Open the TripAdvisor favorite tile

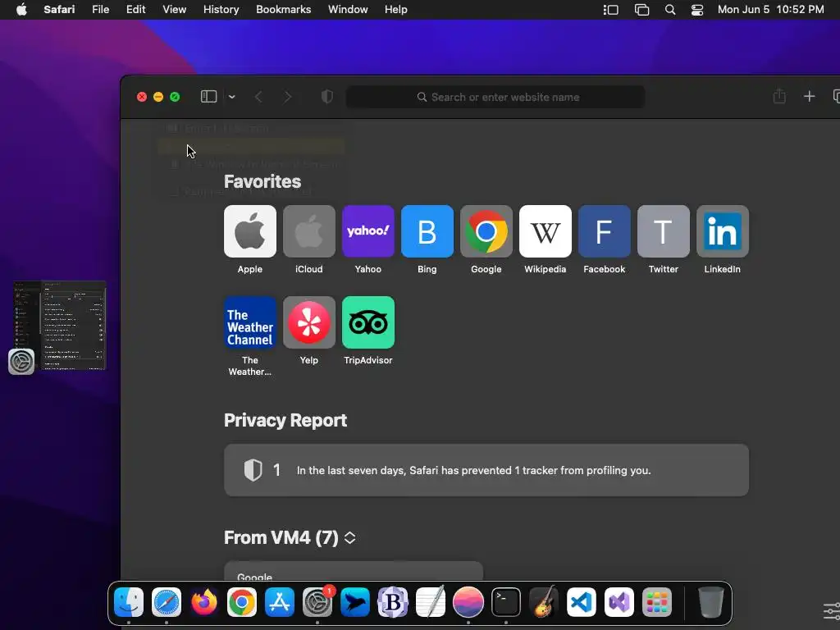click(368, 322)
